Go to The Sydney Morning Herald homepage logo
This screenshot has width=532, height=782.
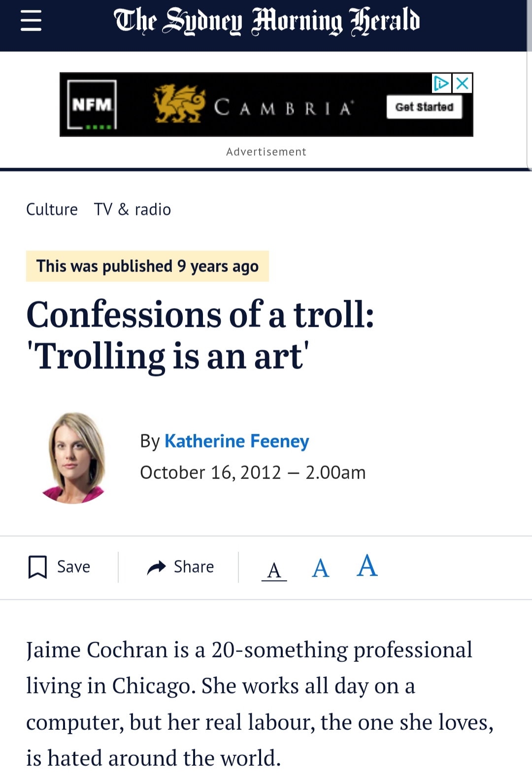point(266,21)
